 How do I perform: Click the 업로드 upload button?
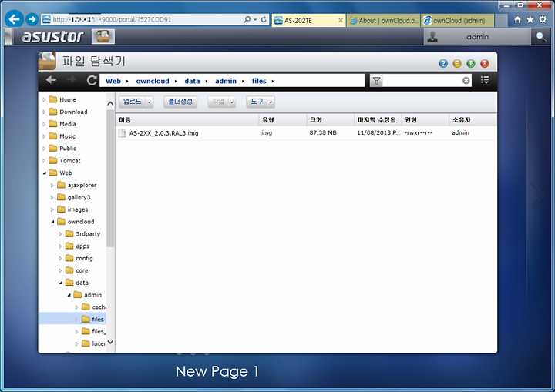click(x=132, y=102)
